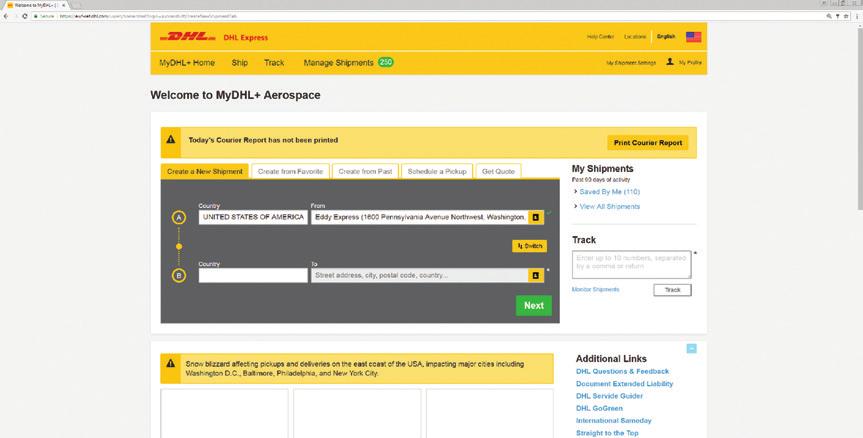Click the warning icon on snow blizzard alert
863x438 pixels.
click(171, 363)
